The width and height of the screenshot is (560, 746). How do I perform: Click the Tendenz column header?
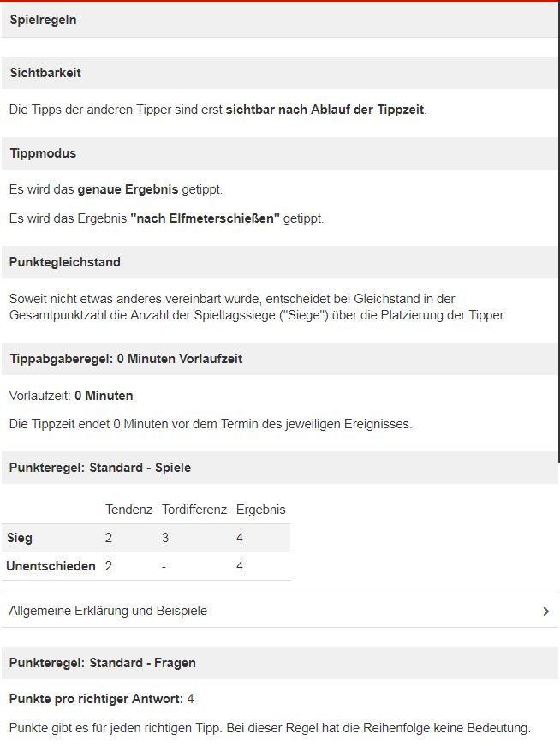point(129,510)
